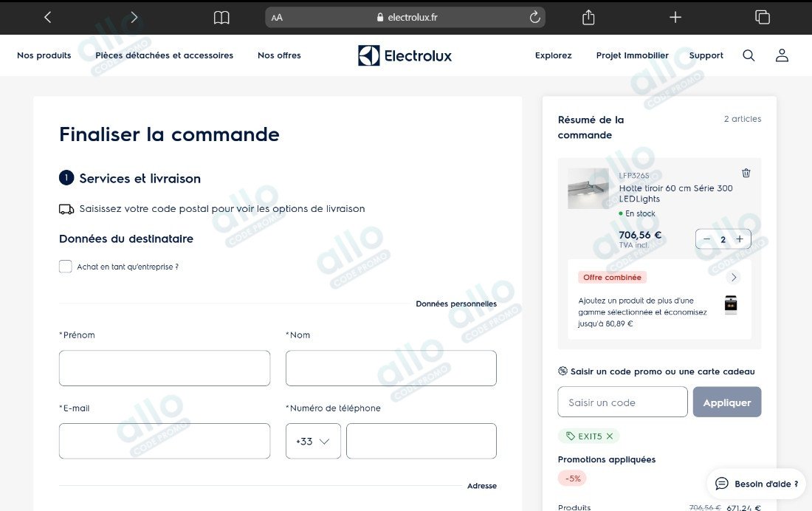The image size is (812, 511).
Task: Click the -5% promotion badge
Action: tap(572, 479)
